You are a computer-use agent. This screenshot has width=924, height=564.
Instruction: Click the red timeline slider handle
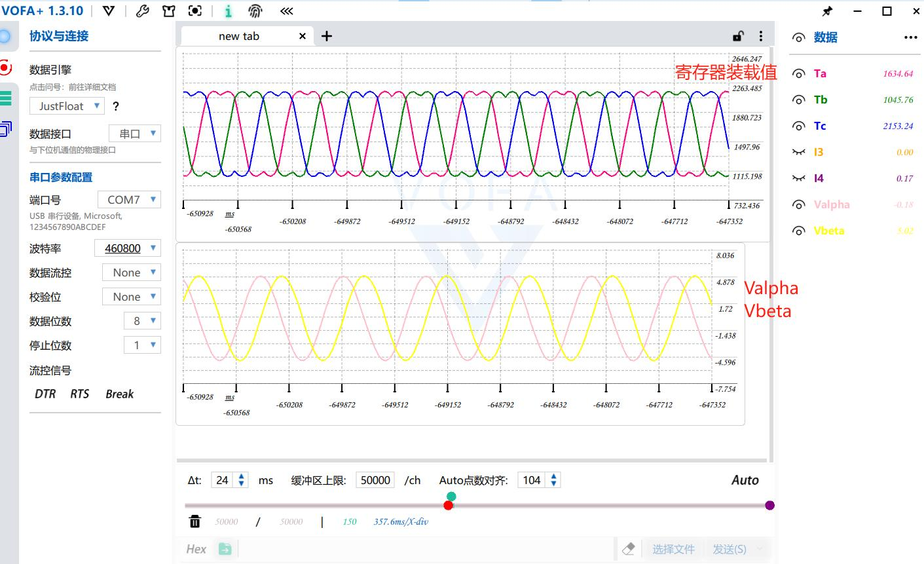449,505
